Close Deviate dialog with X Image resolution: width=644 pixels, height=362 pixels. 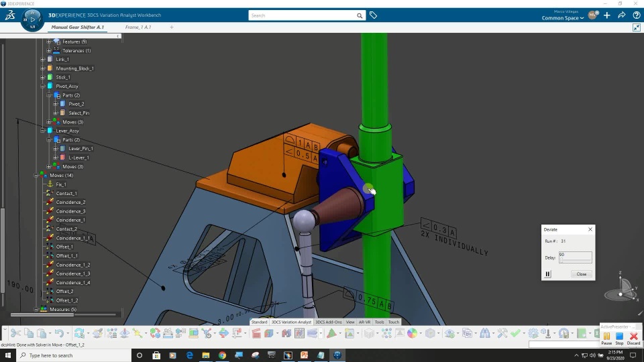[590, 229]
